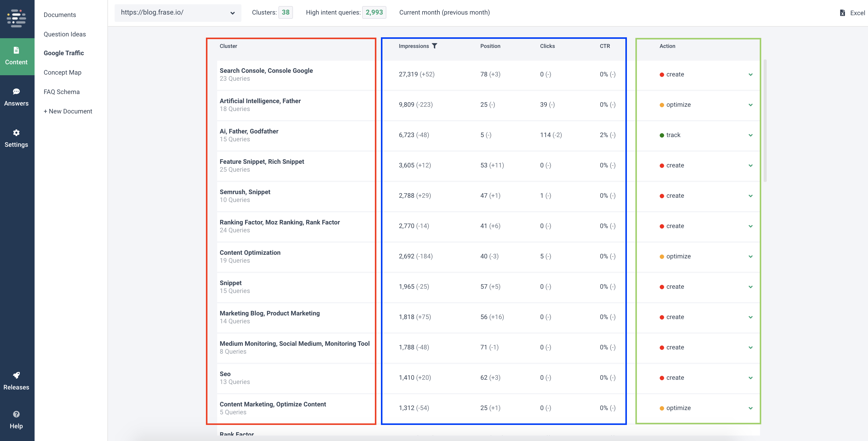
Task: Click the table's vertical scrollbar
Action: point(765,121)
